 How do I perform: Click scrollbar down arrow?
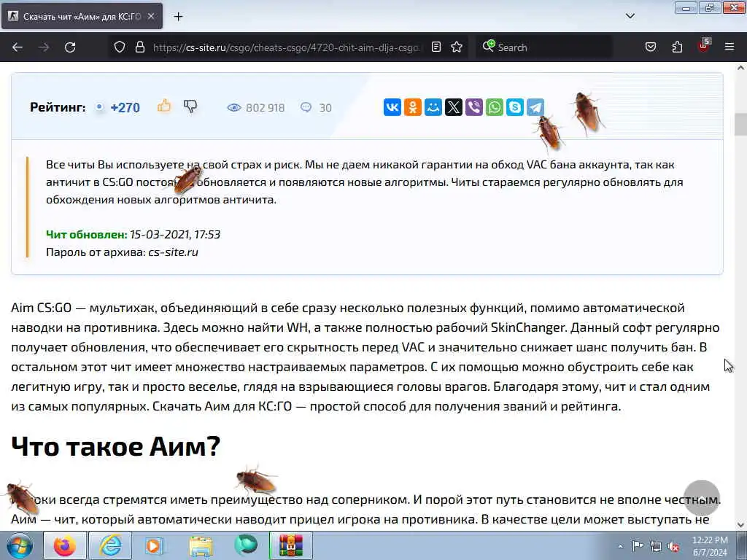coord(740,525)
